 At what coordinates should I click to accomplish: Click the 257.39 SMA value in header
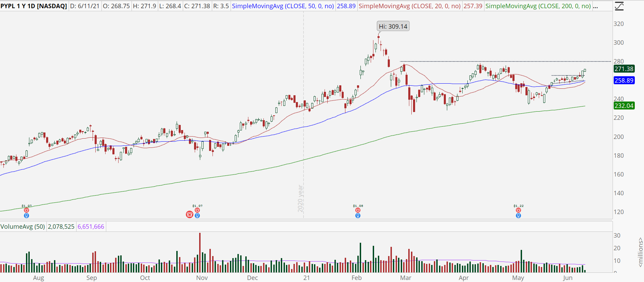point(473,6)
